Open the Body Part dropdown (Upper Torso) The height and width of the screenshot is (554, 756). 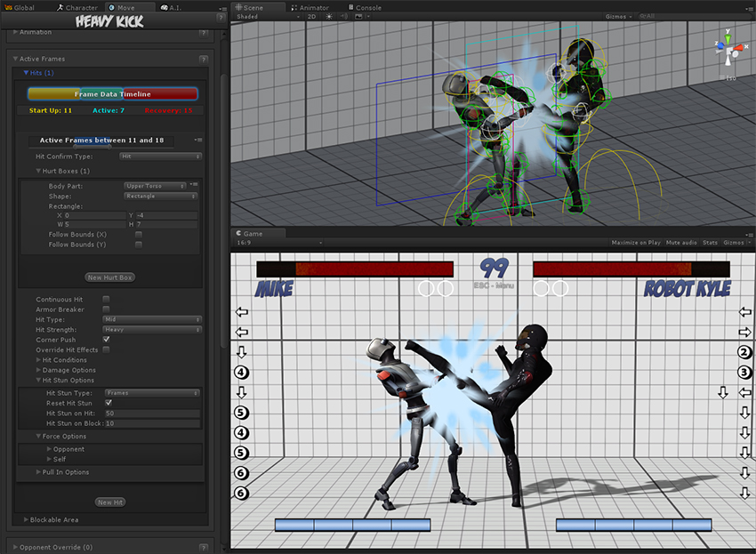(x=155, y=186)
